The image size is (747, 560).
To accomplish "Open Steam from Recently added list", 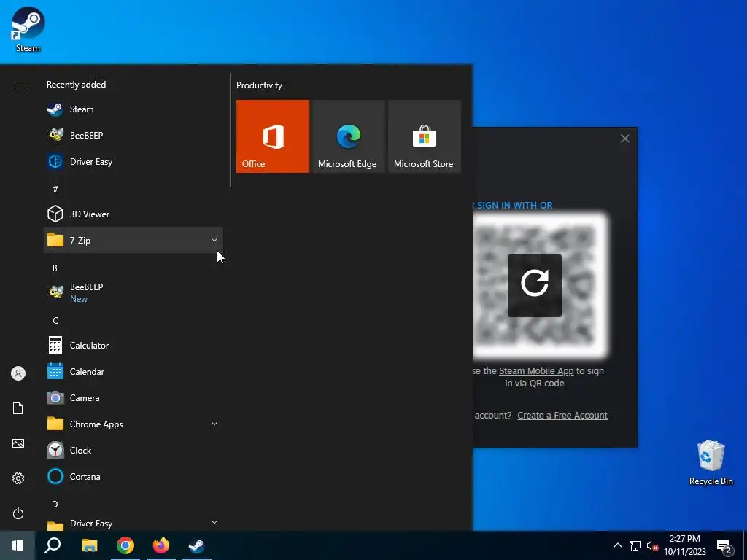I will 133,109.
